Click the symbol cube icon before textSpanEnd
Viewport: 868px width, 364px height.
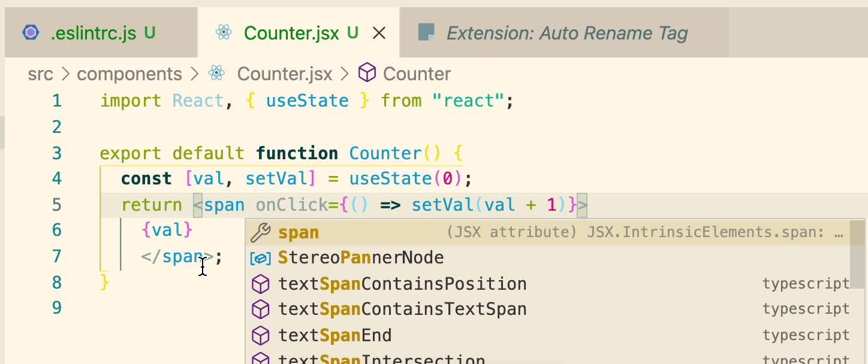tap(261, 335)
